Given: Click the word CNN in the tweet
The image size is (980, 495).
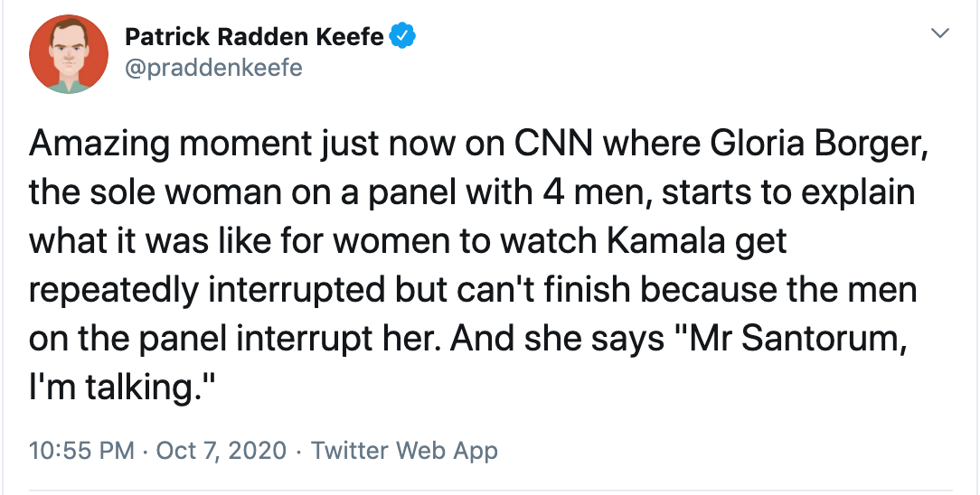Looking at the screenshot, I should [546, 144].
